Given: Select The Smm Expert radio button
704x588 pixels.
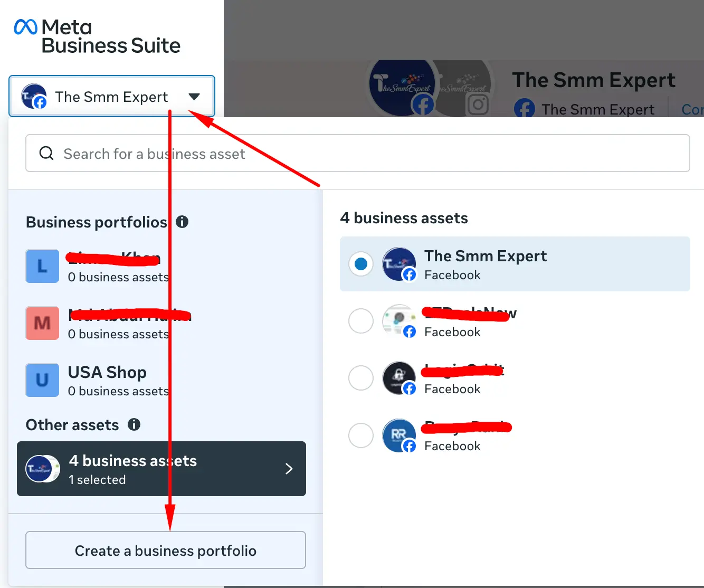Looking at the screenshot, I should click(x=361, y=264).
